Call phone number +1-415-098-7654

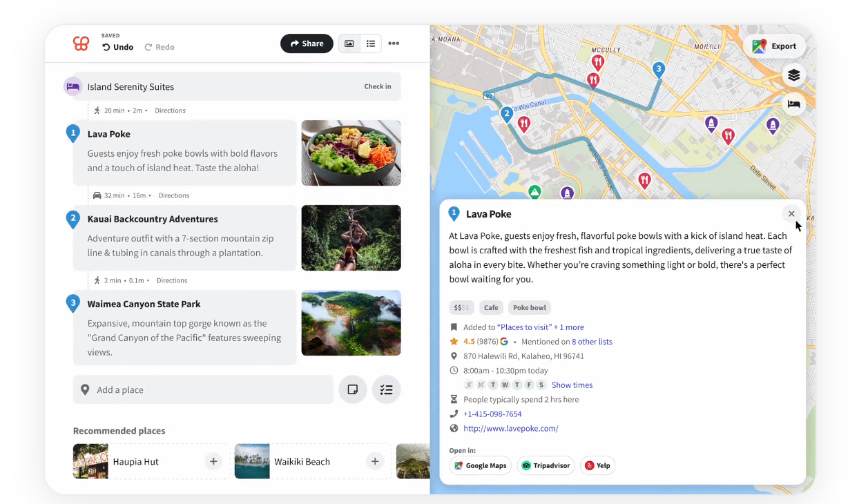pyautogui.click(x=492, y=414)
